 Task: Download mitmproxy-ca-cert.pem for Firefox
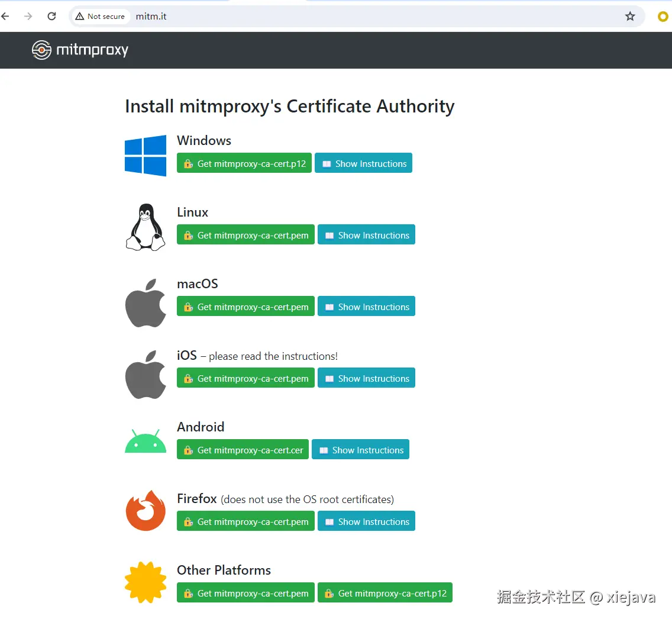(245, 521)
